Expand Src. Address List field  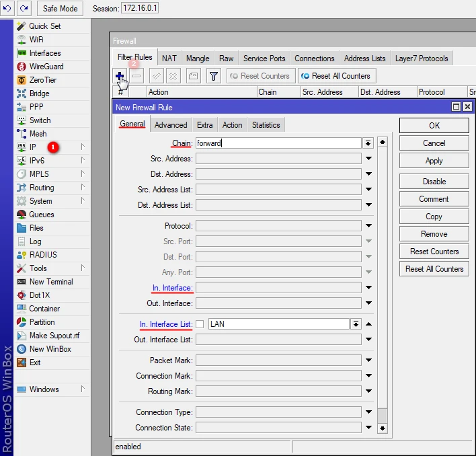[x=368, y=190]
